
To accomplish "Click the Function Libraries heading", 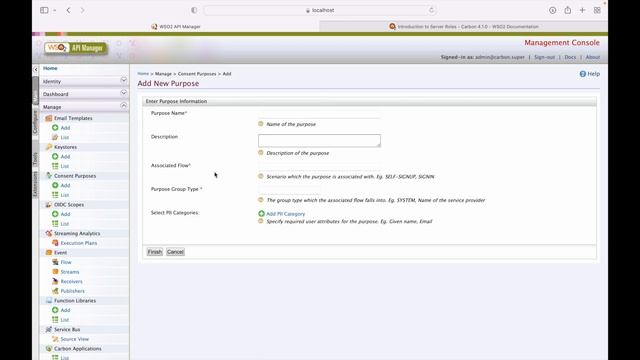I will (75, 300).
